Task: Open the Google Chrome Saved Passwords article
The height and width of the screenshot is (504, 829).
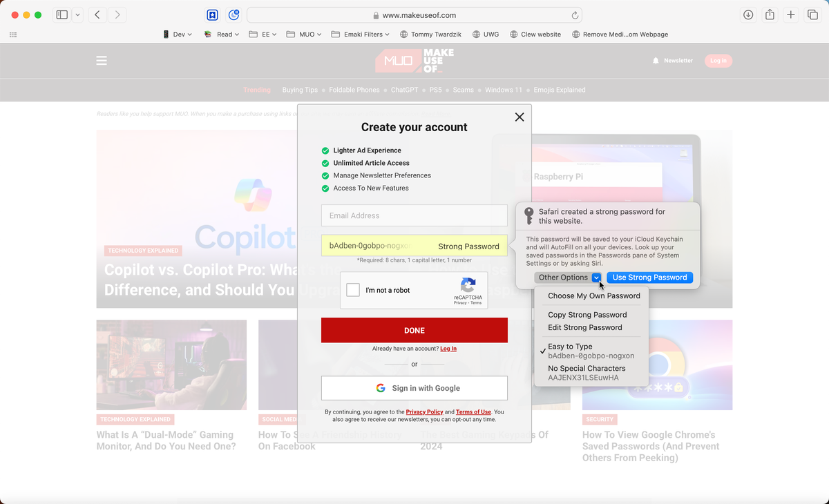Action: point(651,446)
